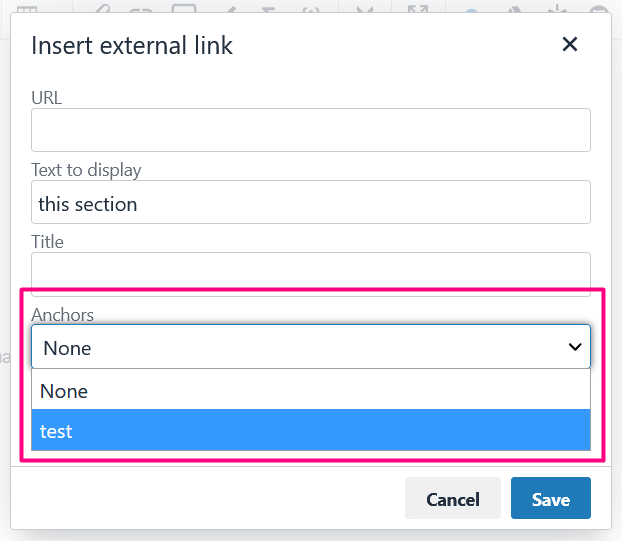Click the URL field label
Screen dimensions: 622x541
pyautogui.click(x=47, y=98)
